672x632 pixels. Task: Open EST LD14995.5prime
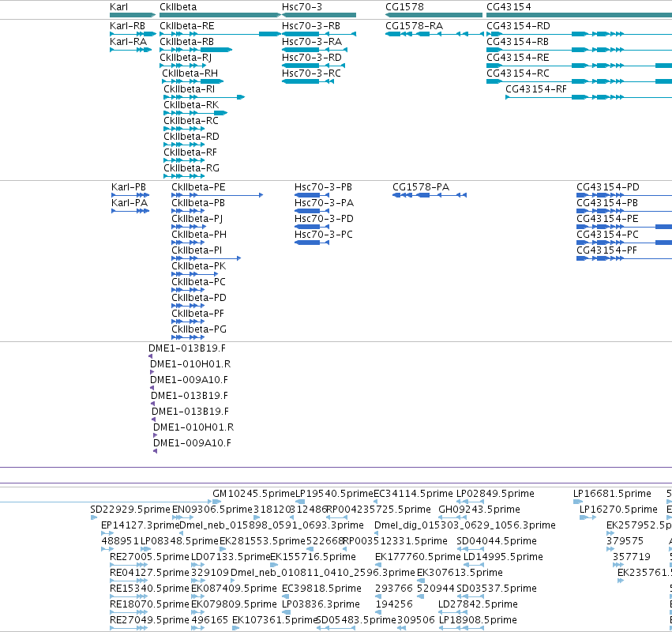[504, 557]
